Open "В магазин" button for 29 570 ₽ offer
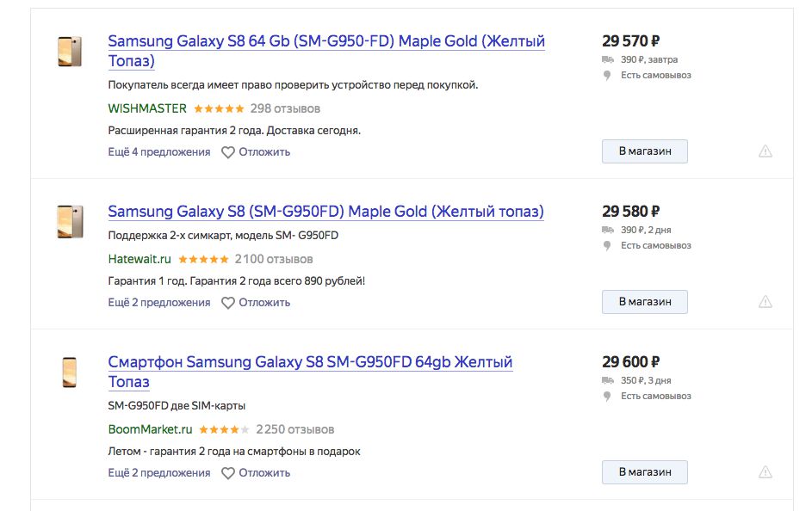812x511 pixels. tap(645, 151)
